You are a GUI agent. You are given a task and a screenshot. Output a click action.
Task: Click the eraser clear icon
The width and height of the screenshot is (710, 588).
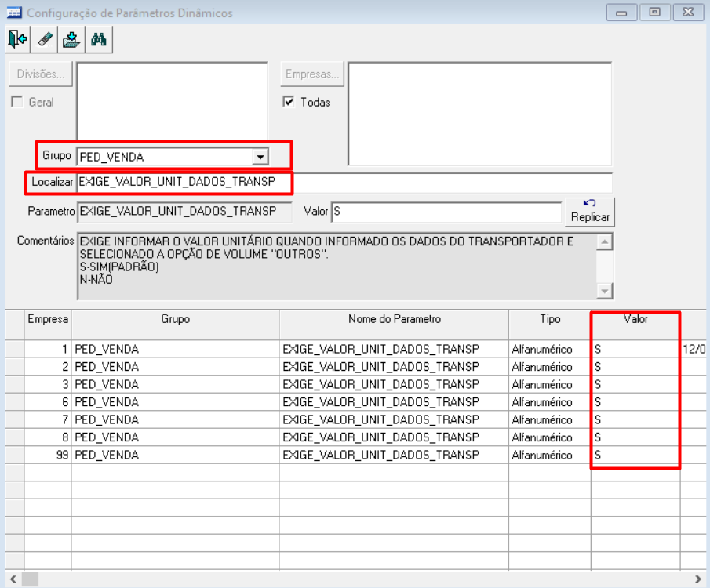46,38
